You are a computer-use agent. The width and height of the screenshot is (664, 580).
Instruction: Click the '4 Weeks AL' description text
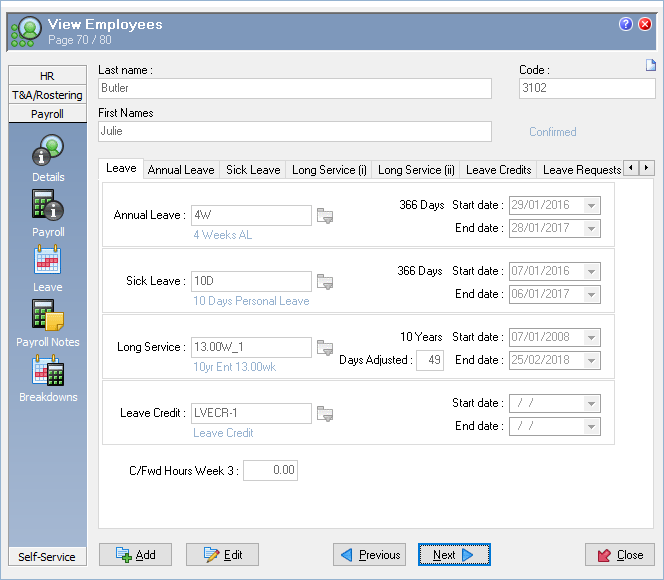(x=222, y=235)
